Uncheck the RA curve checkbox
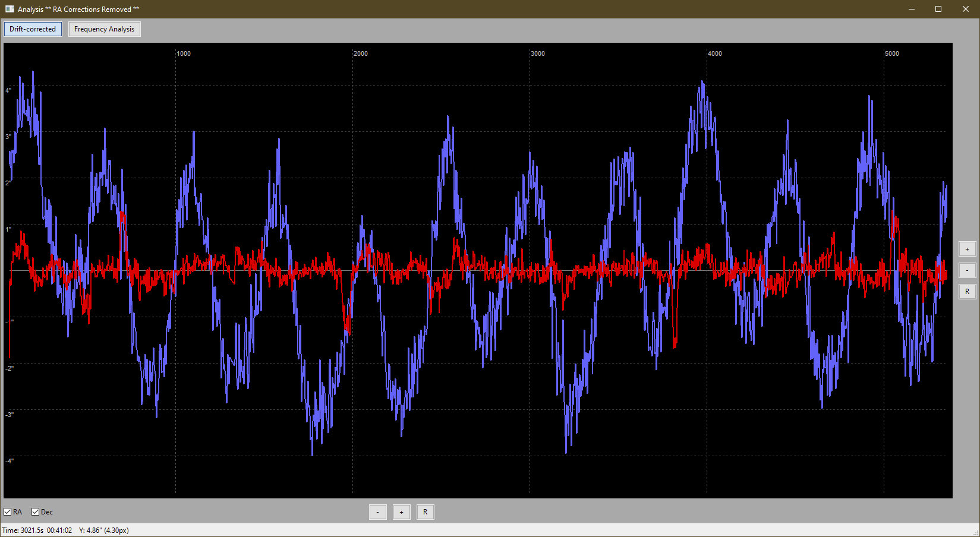The image size is (980, 537). pos(8,512)
